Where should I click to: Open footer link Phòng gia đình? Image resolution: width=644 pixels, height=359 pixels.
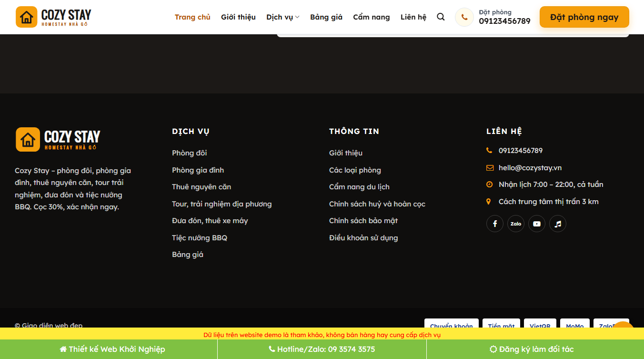click(x=198, y=170)
